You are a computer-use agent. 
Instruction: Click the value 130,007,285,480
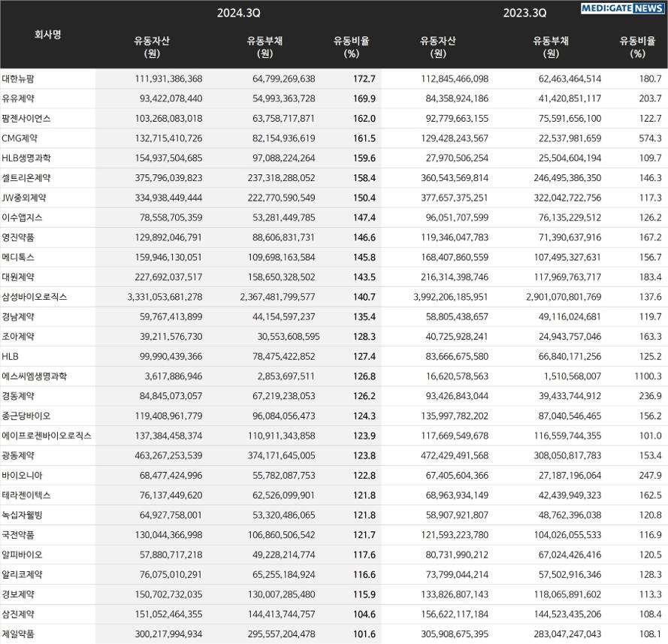click(282, 594)
